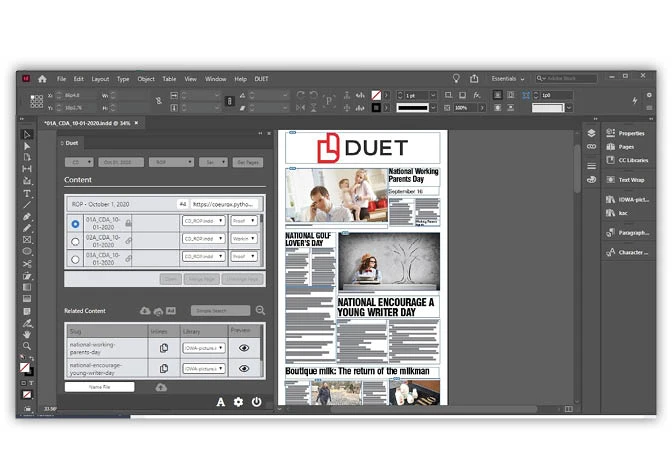672x462 pixels.
Task: Select the Pencil tool
Action: 27,228
